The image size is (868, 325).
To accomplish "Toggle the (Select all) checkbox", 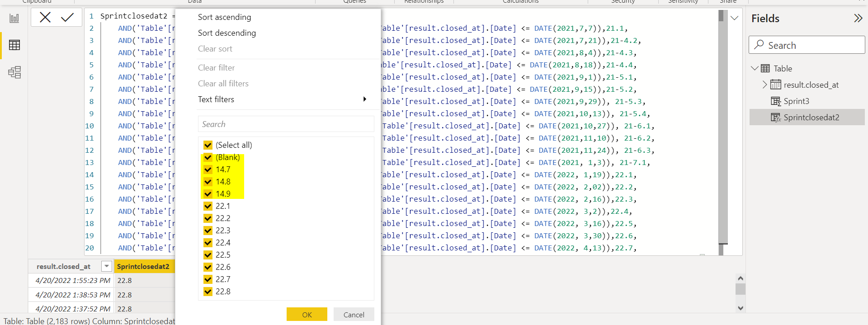I will click(x=208, y=145).
